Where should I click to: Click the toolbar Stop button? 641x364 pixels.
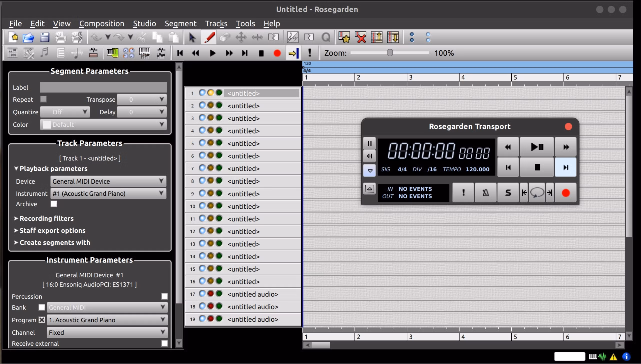point(261,53)
